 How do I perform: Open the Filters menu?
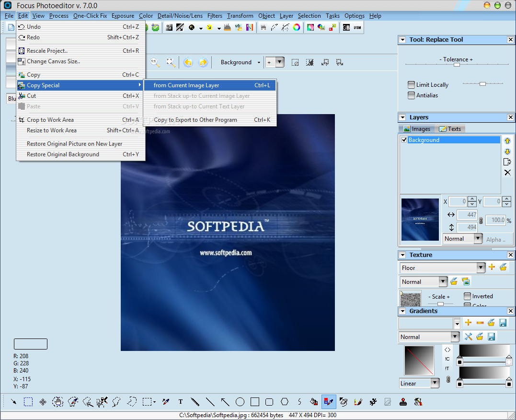[x=215, y=16]
